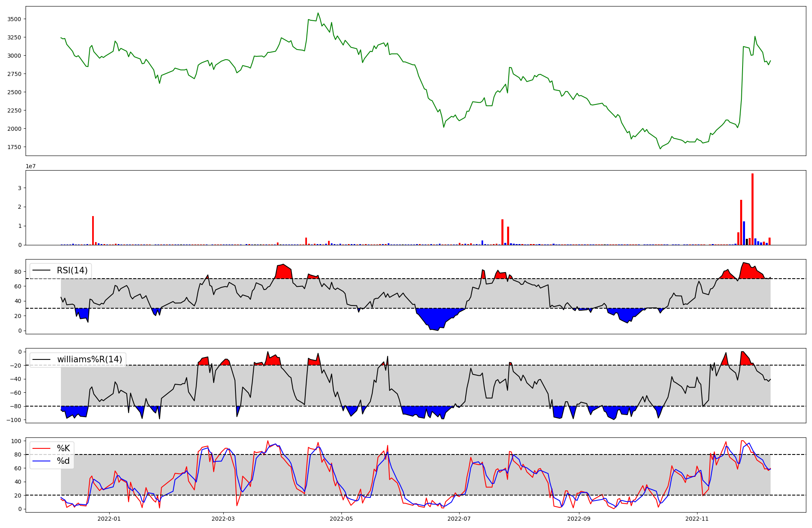
Task: Click the 2022-07 x-axis date label
Action: (459, 519)
